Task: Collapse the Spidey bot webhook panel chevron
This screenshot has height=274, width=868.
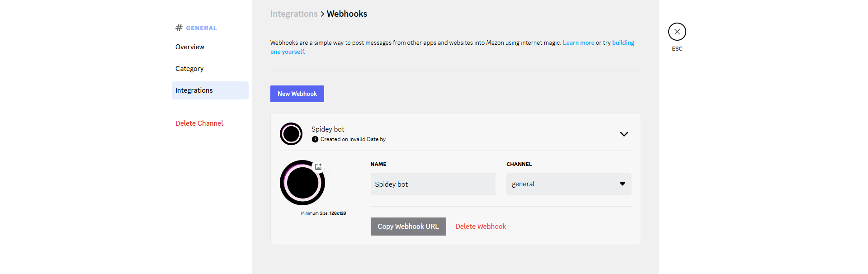Action: pos(624,134)
